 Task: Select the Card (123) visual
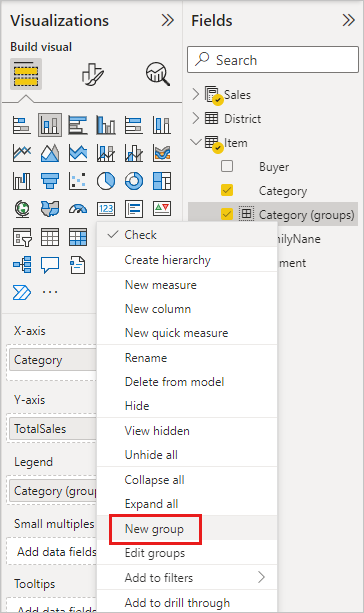[x=106, y=209]
